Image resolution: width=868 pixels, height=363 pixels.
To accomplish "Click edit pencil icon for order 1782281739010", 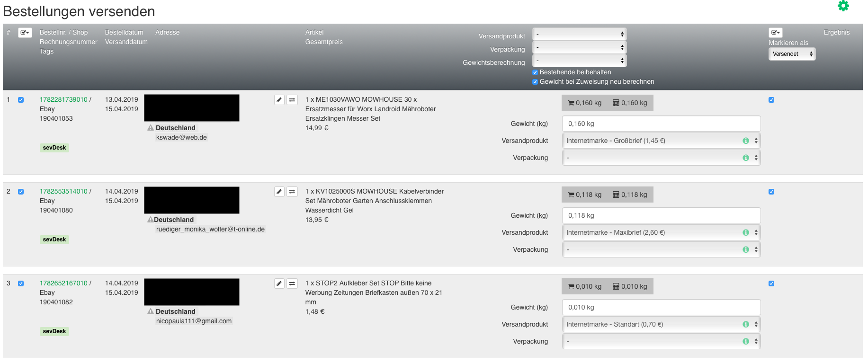I will [279, 100].
